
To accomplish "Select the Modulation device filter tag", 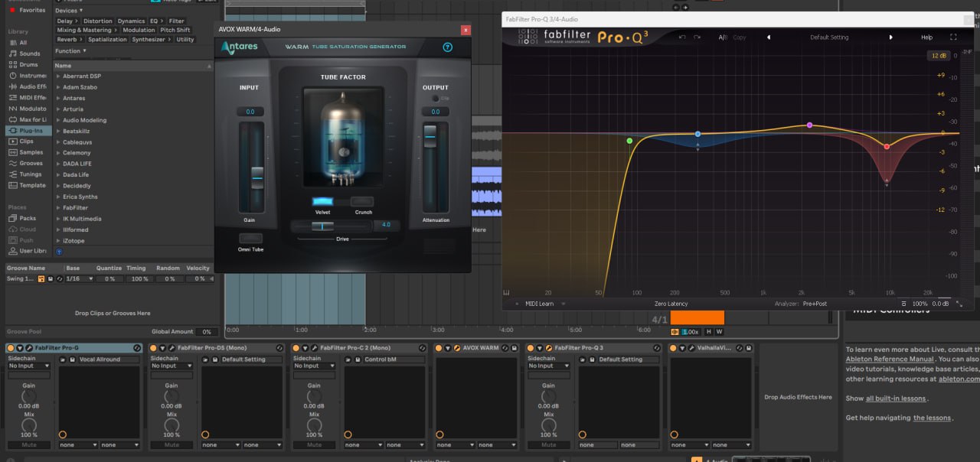I will [x=139, y=31].
